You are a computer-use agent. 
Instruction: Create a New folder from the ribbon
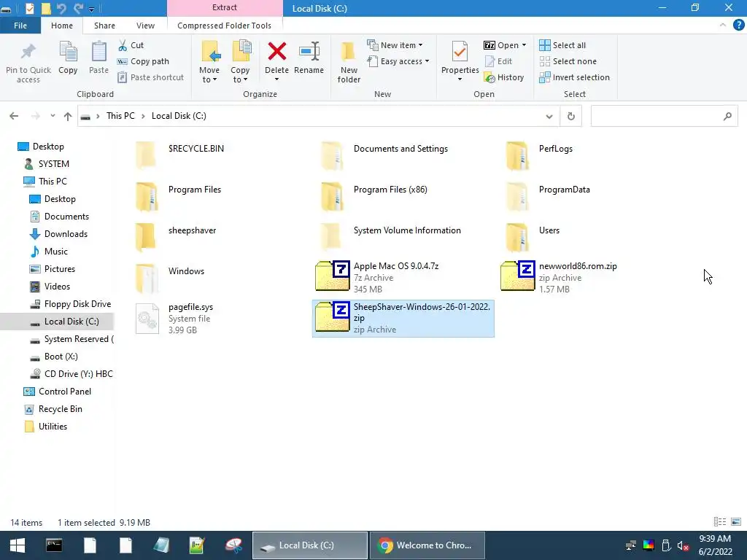click(x=349, y=62)
